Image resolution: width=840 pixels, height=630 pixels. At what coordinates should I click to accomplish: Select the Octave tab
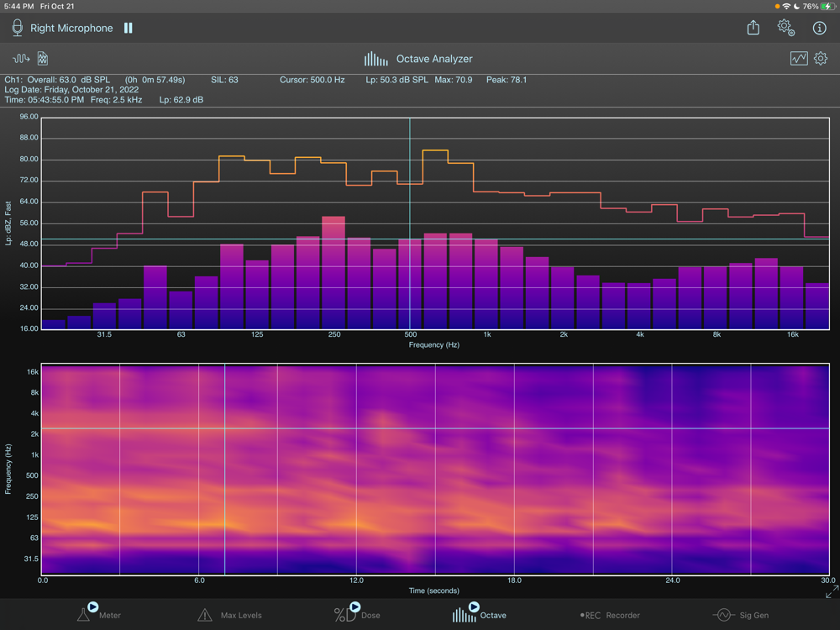tap(480, 614)
